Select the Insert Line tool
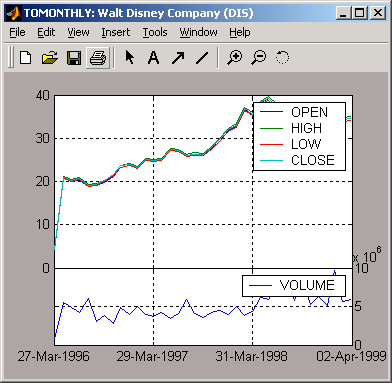The height and width of the screenshot is (383, 392). [202, 58]
